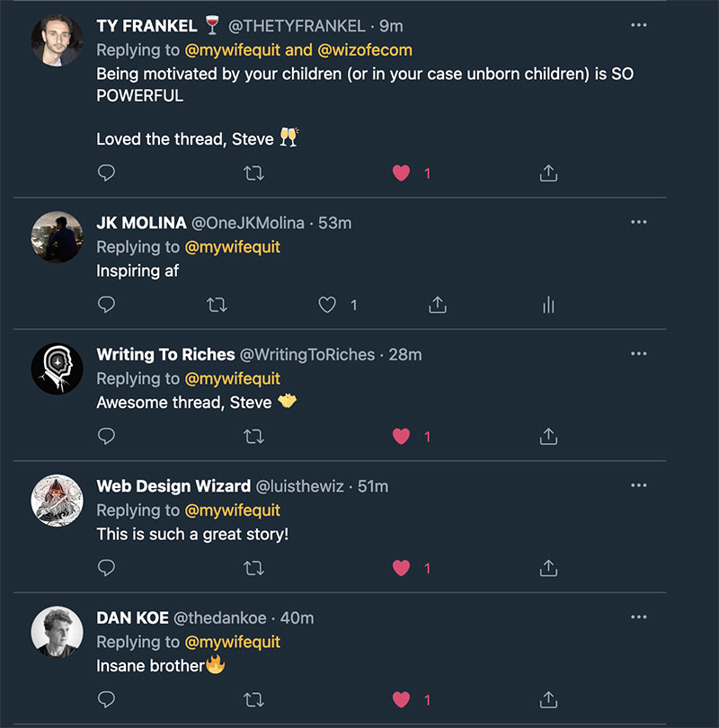Reply to Web Design Wizard's tweet

106,567
